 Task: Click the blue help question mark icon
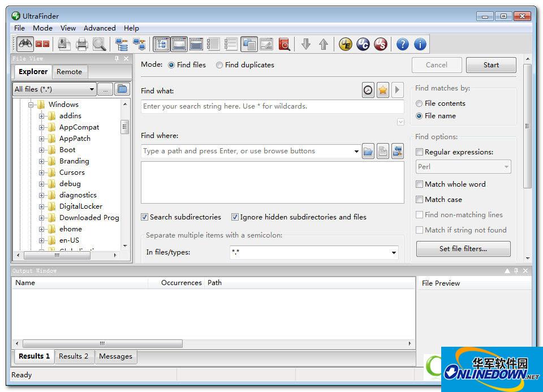click(x=402, y=44)
